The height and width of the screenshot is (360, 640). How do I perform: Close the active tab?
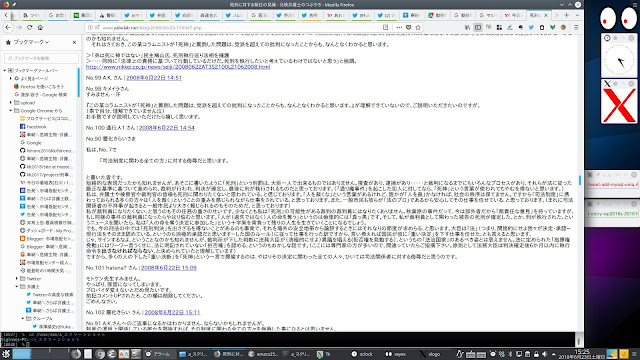546,15
